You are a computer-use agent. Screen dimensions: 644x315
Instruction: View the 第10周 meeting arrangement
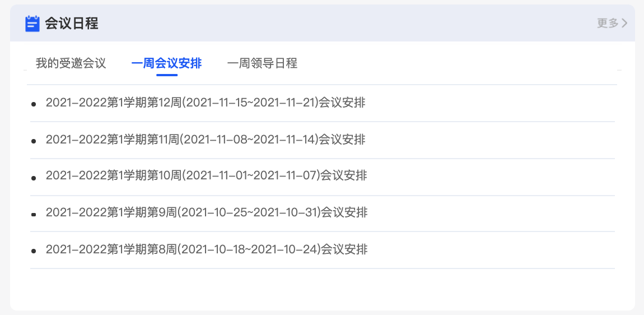(x=206, y=175)
